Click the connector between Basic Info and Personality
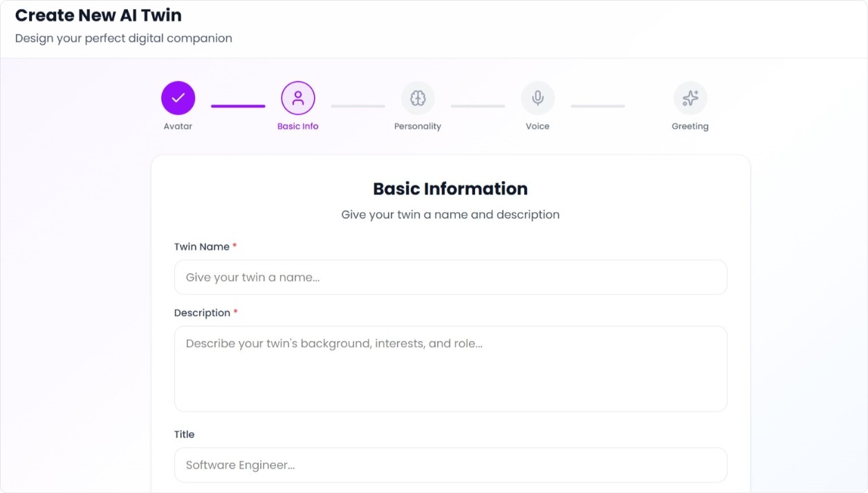Viewport: 868px width, 493px height. click(358, 106)
